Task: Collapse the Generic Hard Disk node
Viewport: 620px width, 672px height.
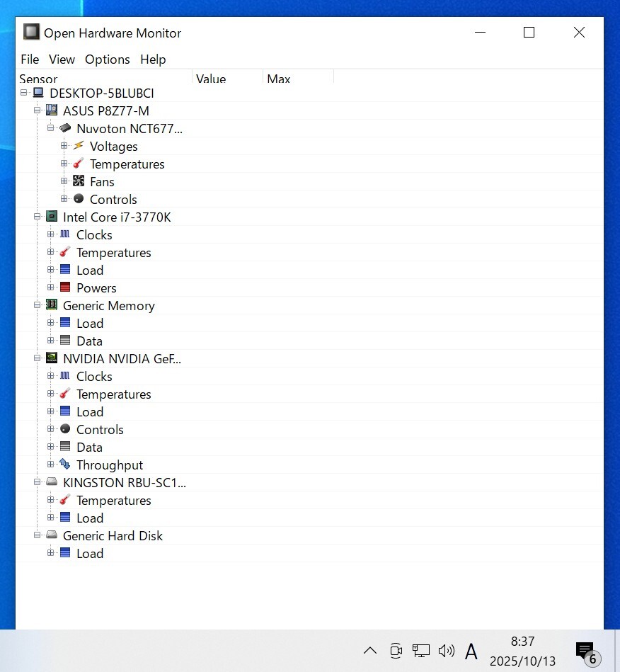Action: click(x=37, y=535)
